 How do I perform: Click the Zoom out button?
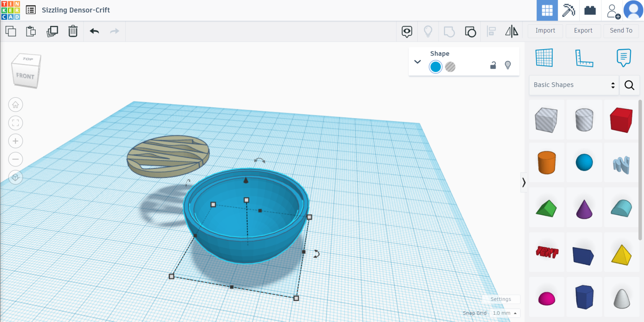point(15,159)
